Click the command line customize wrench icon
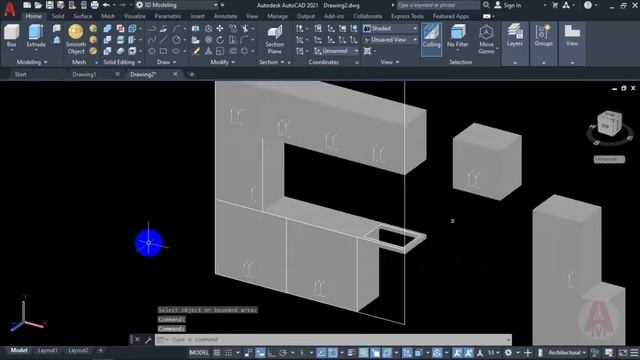640x360 pixels. [148, 340]
